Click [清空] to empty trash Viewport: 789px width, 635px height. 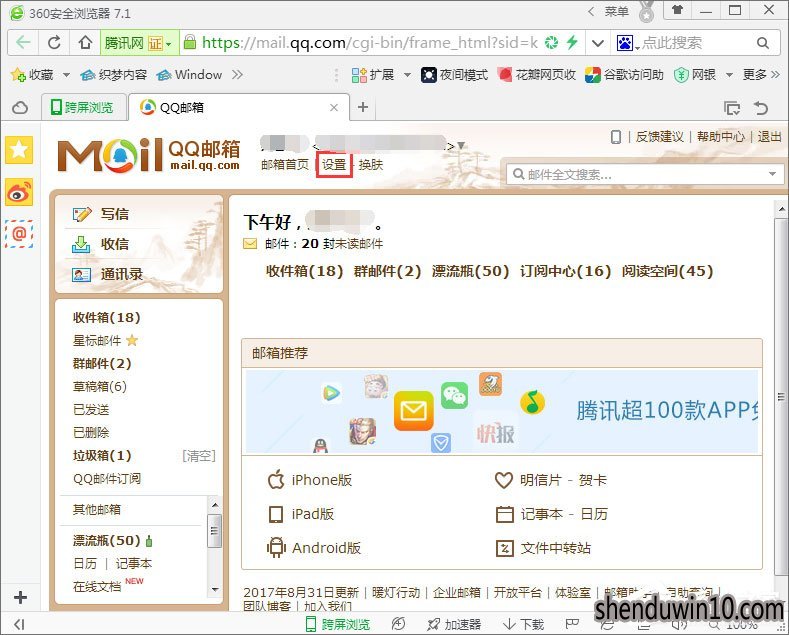(x=199, y=456)
